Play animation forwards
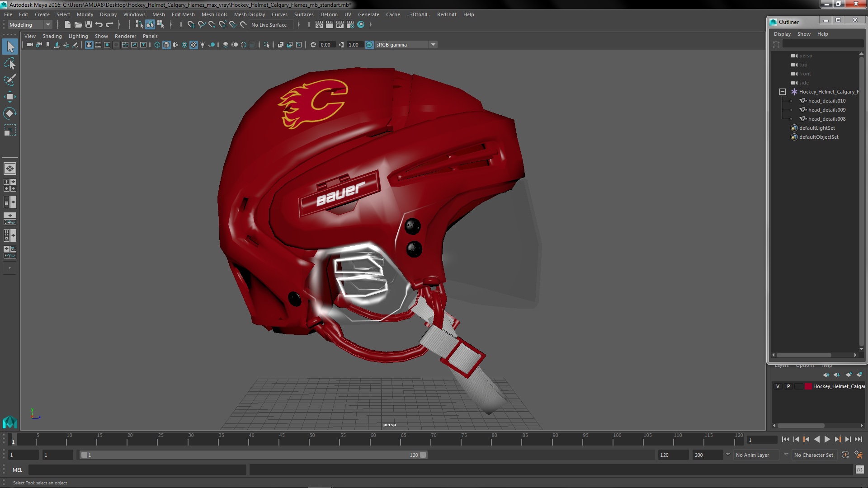This screenshot has height=488, width=868. point(827,439)
